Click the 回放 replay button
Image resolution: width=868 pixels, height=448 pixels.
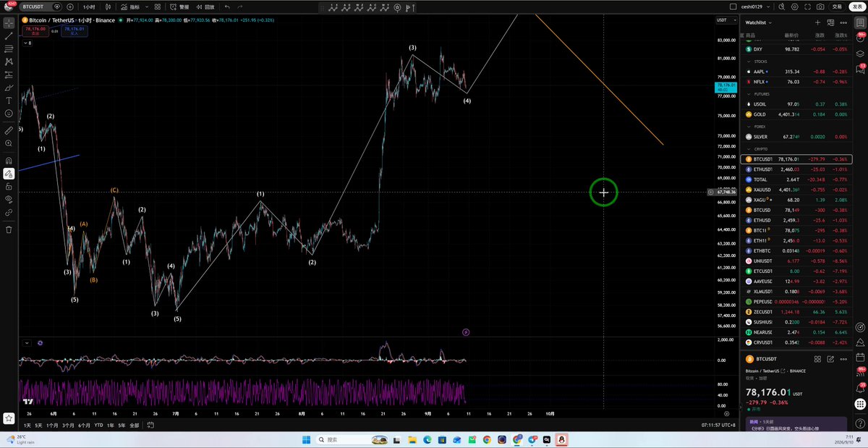[205, 7]
